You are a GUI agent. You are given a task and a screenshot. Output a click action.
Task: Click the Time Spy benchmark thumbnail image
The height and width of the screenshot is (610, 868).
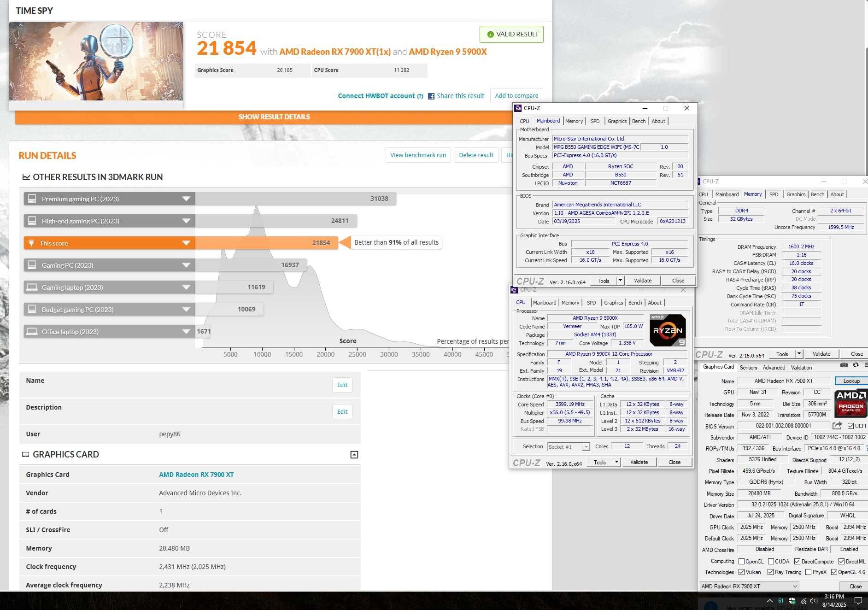(96, 61)
